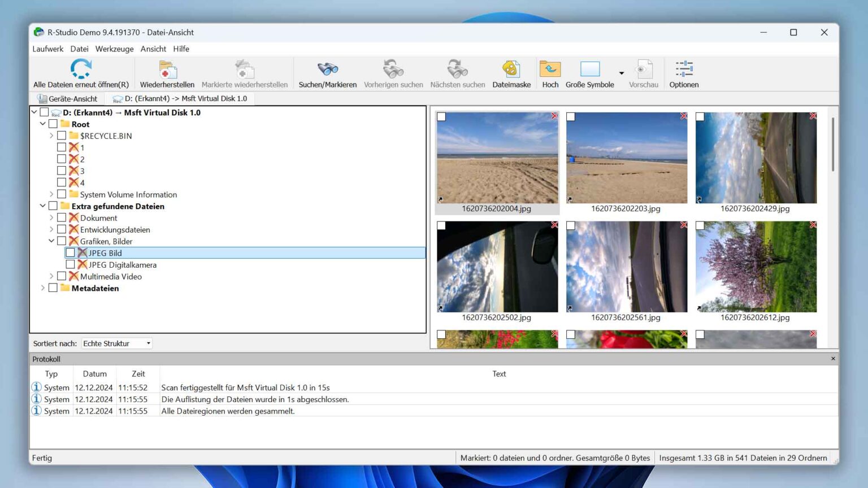Close the Protokoll panel
The width and height of the screenshot is (868, 488).
[833, 359]
